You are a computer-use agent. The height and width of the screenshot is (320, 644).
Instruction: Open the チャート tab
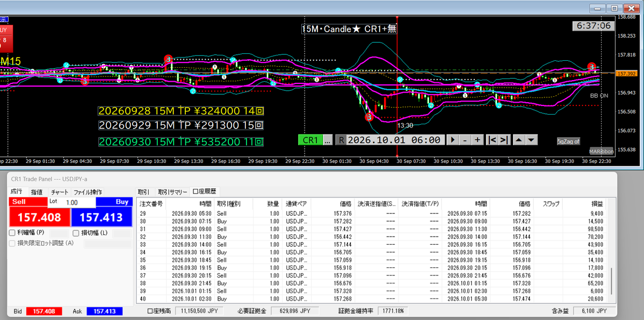point(60,192)
